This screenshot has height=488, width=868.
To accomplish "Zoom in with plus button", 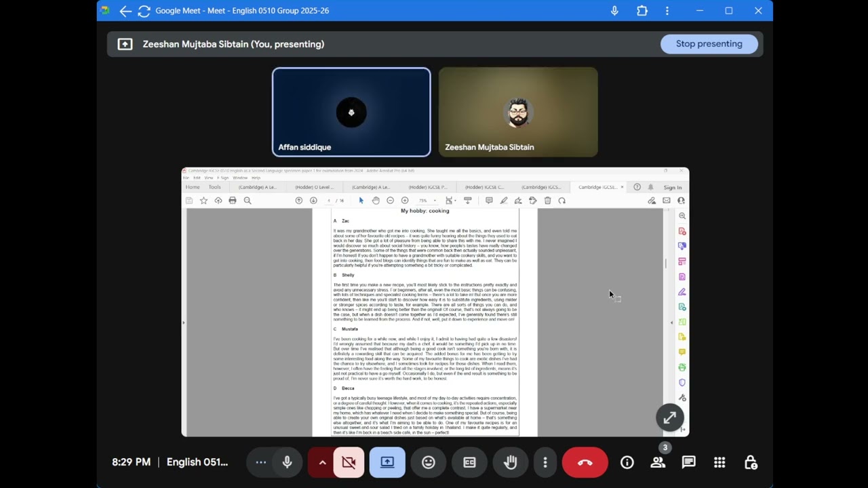I will point(405,201).
